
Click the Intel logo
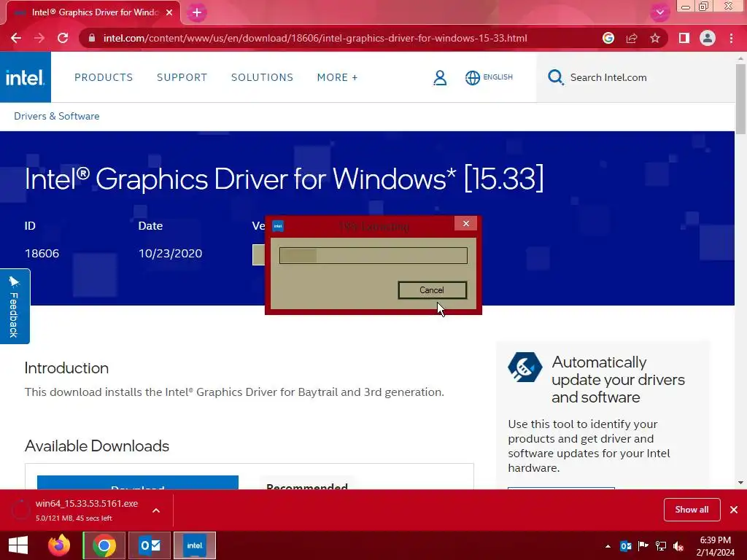pyautogui.click(x=26, y=77)
